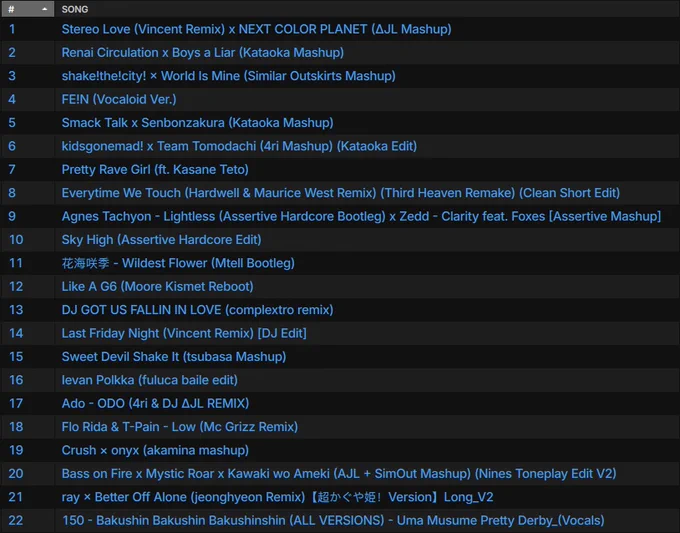This screenshot has width=680, height=533.
Task: Select 'Renai Circulation x Boys a Liar' track
Action: coord(203,52)
